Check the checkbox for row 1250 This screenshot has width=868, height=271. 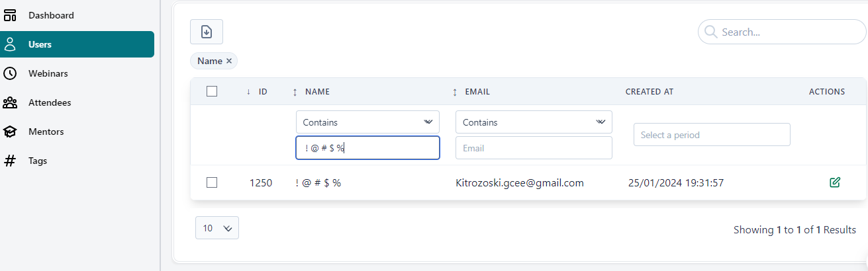(212, 182)
